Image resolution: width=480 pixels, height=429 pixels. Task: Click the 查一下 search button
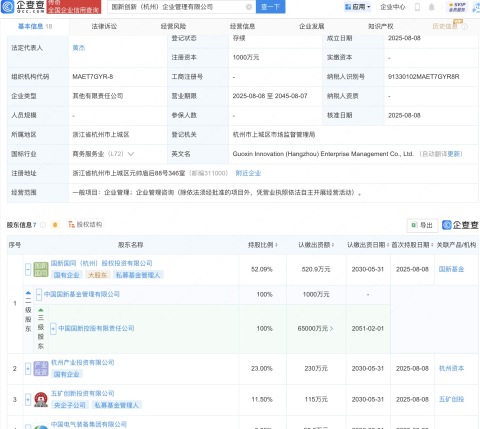tap(270, 7)
